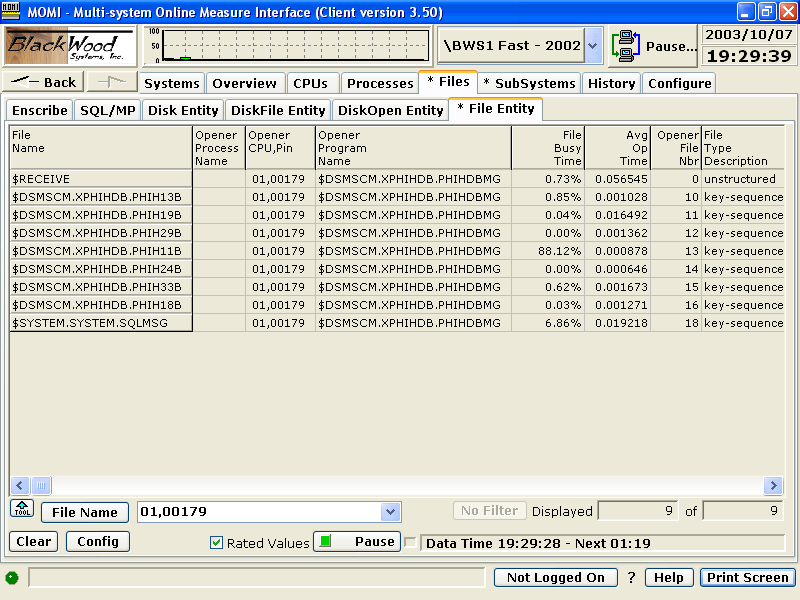
Task: Click the Print Screen button
Action: 748,578
